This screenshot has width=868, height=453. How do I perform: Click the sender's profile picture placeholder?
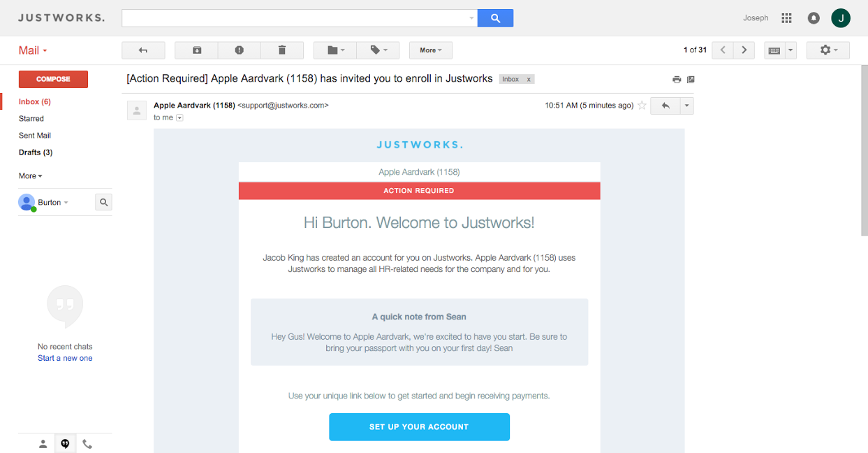click(x=137, y=110)
